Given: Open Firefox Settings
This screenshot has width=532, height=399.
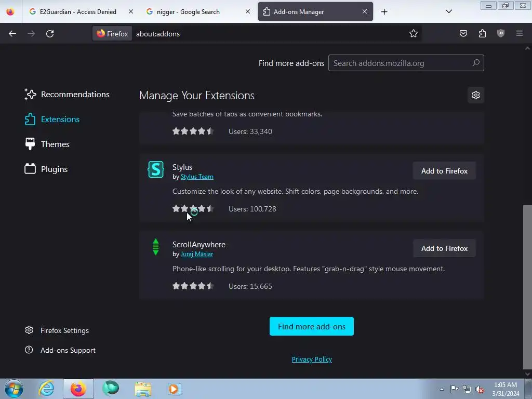Looking at the screenshot, I should point(57,330).
